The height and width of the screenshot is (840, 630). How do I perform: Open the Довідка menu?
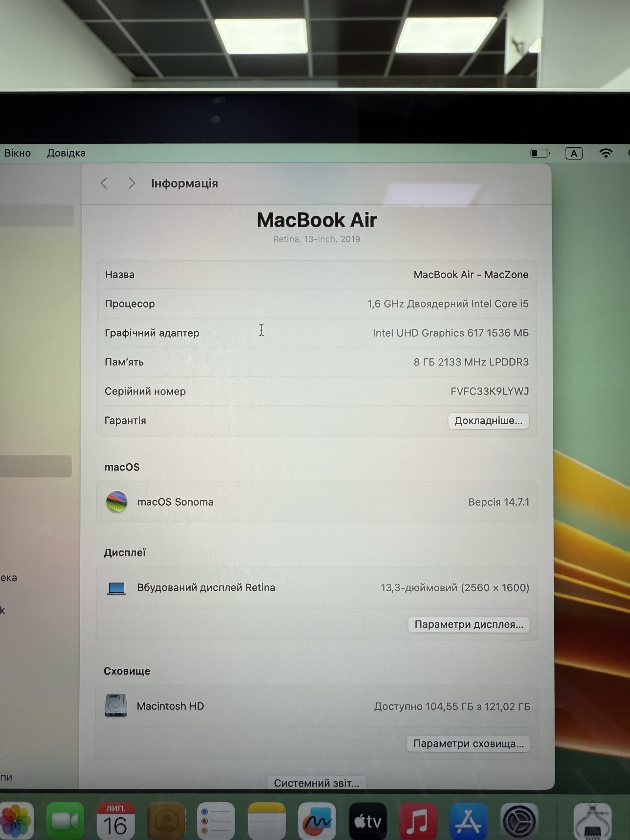click(66, 153)
